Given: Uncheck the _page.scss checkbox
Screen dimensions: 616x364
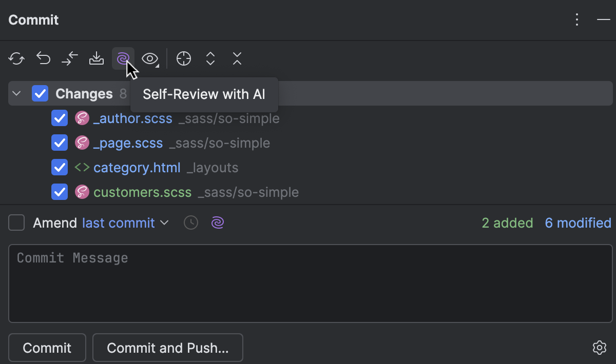Looking at the screenshot, I should pos(60,143).
